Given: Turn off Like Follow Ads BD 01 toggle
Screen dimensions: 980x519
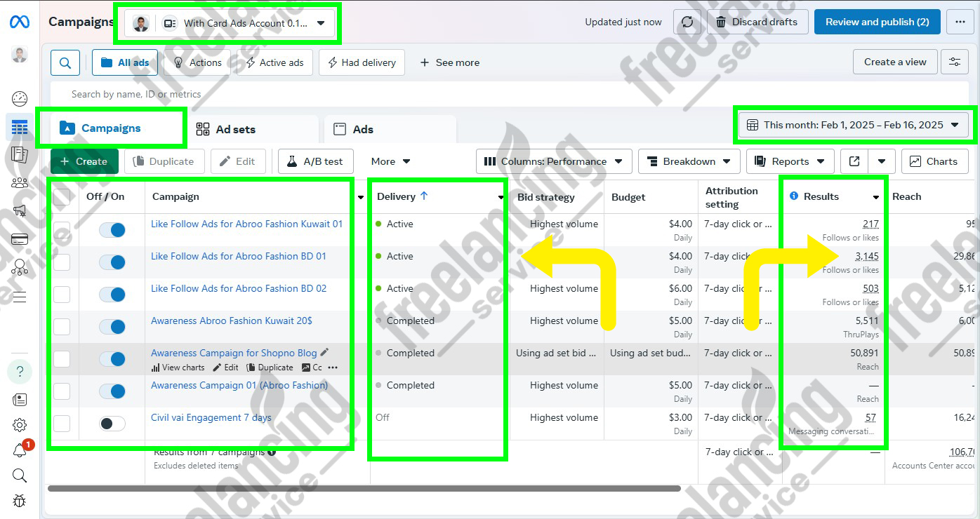Looking at the screenshot, I should 112,262.
